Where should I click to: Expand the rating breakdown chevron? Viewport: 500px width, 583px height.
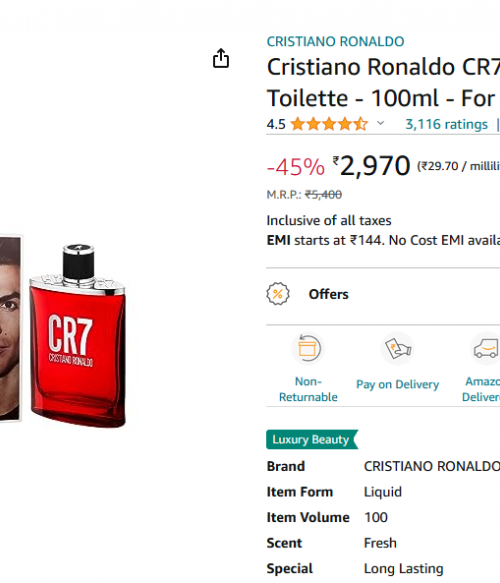pos(380,123)
